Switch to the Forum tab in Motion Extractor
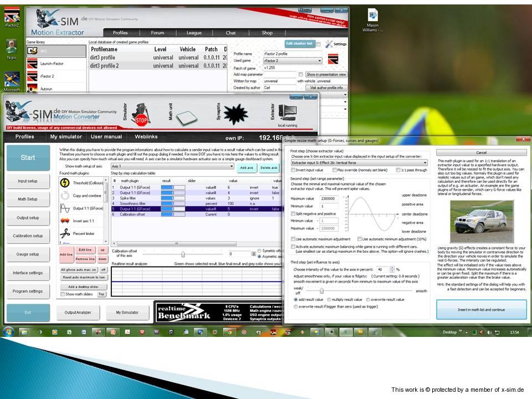The image size is (532, 399). coord(157,33)
